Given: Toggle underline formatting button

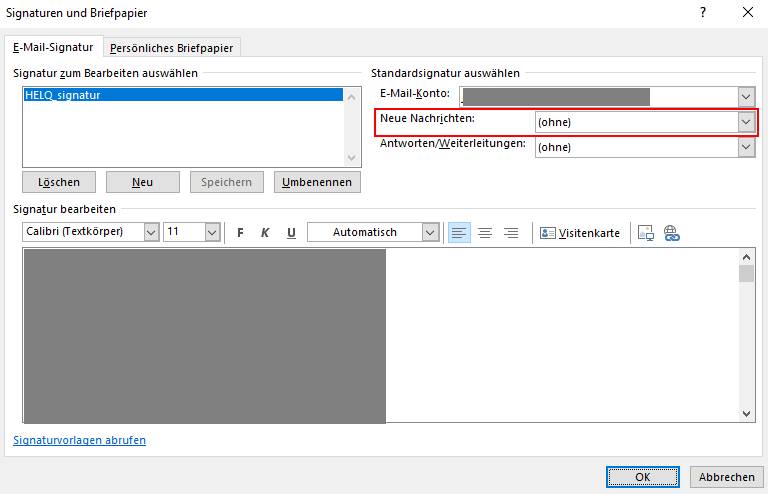Looking at the screenshot, I should [x=291, y=233].
